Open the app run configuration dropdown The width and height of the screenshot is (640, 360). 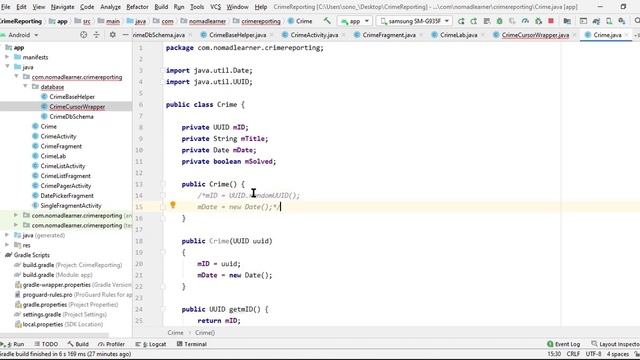[355, 21]
